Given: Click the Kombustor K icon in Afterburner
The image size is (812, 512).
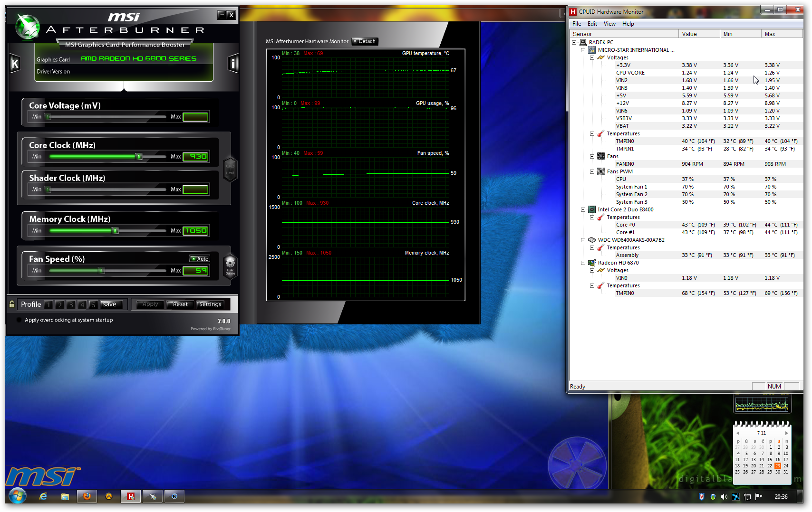Looking at the screenshot, I should [15, 63].
